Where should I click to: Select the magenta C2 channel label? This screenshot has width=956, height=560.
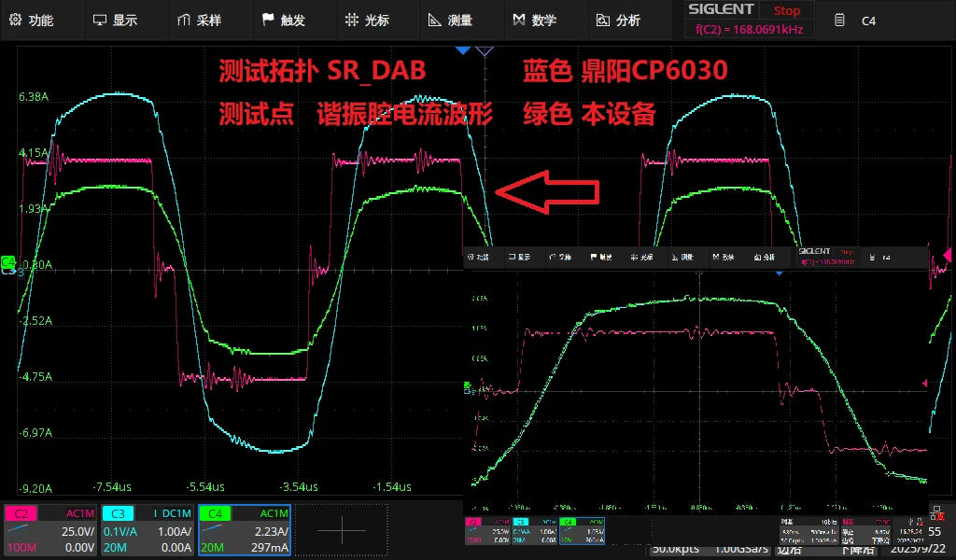pyautogui.click(x=21, y=513)
